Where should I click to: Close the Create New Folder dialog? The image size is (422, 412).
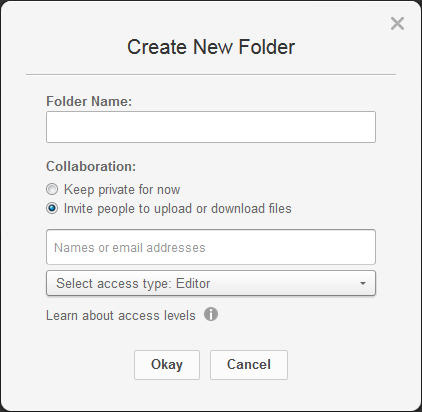pyautogui.click(x=397, y=23)
